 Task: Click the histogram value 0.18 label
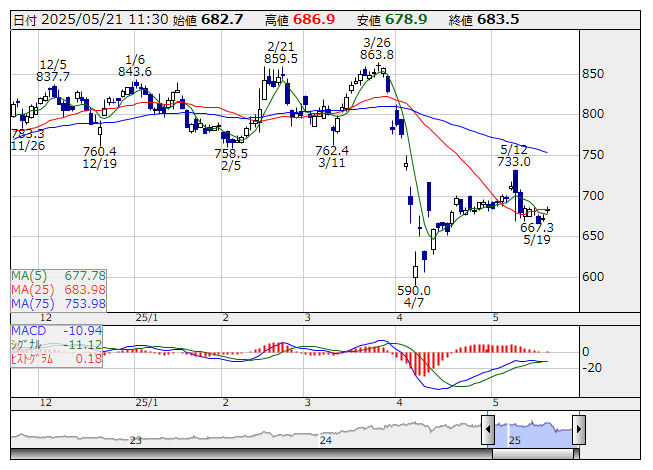coord(89,359)
